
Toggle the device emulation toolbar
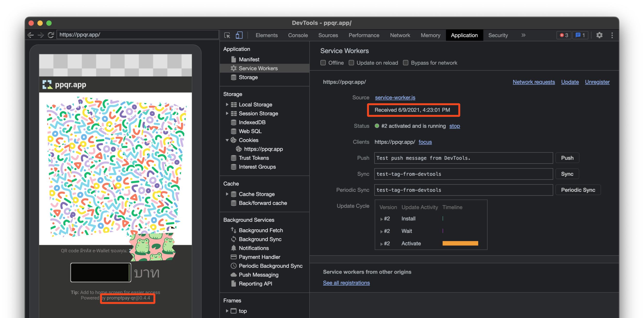click(239, 35)
